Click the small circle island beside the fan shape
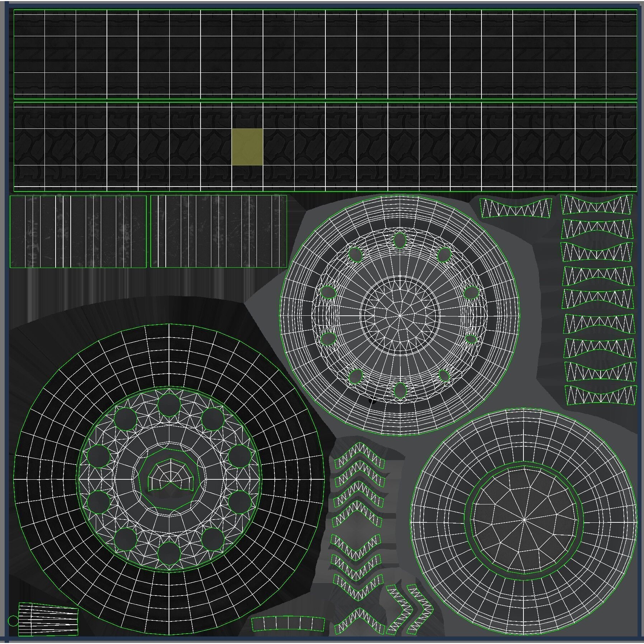Viewport: 644px width, 644px height. pos(13,621)
